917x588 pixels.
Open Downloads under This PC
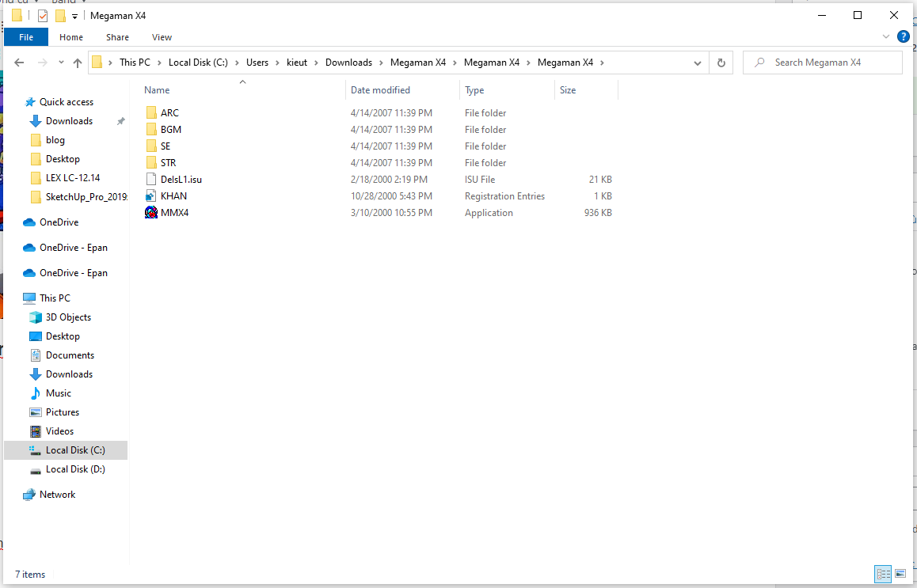[x=62, y=374]
